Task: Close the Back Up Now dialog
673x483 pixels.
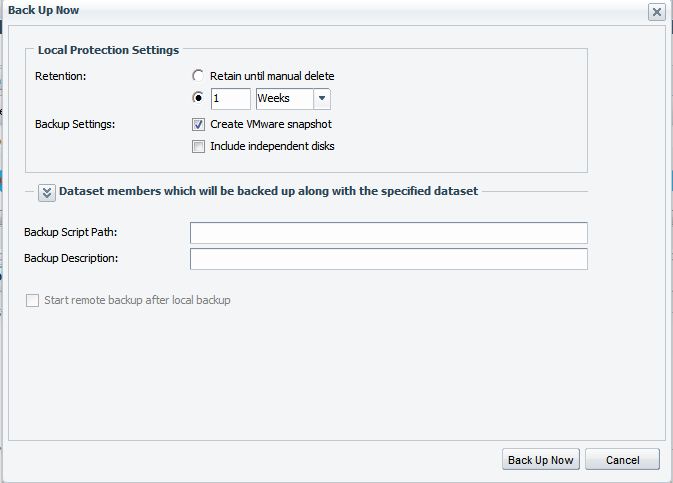Action: coord(656,12)
